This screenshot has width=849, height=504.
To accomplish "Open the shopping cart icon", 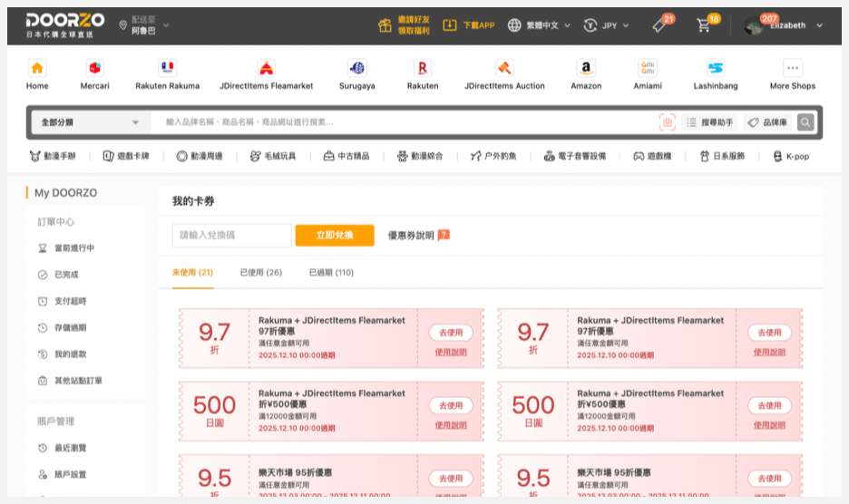I will [703, 24].
